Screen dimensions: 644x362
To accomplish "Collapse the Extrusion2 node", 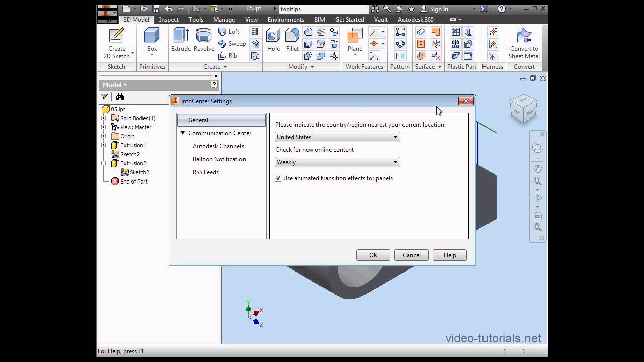I will point(104,163).
